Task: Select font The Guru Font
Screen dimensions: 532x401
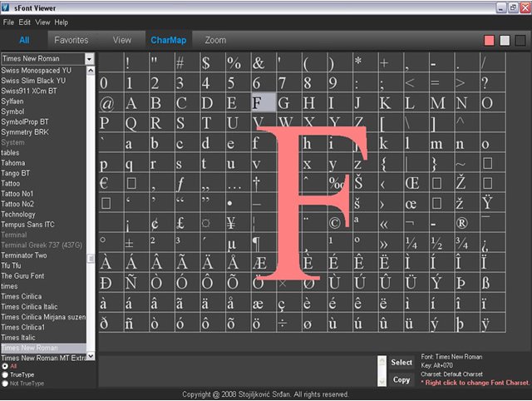Action: point(43,276)
